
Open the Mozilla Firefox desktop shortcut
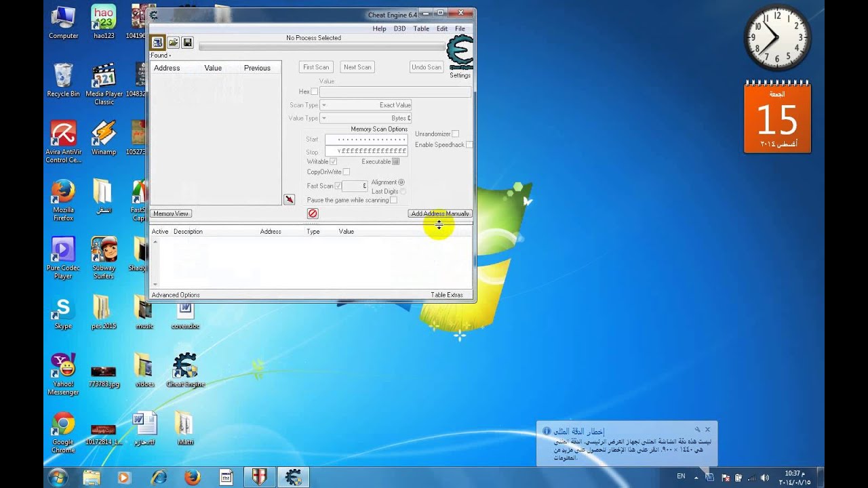tap(63, 201)
